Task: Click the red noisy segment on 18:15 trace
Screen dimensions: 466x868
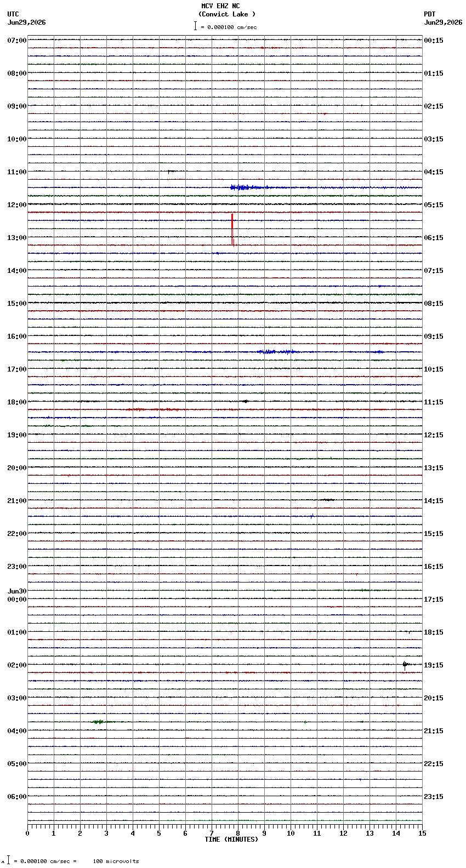Action: (x=154, y=409)
